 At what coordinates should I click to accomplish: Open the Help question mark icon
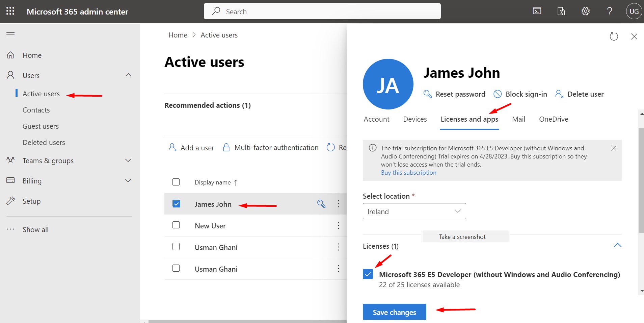(x=609, y=11)
